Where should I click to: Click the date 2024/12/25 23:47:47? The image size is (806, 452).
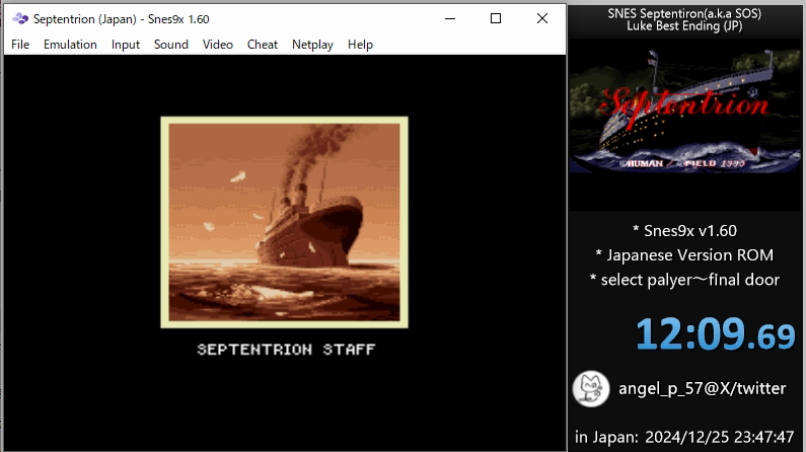(720, 437)
